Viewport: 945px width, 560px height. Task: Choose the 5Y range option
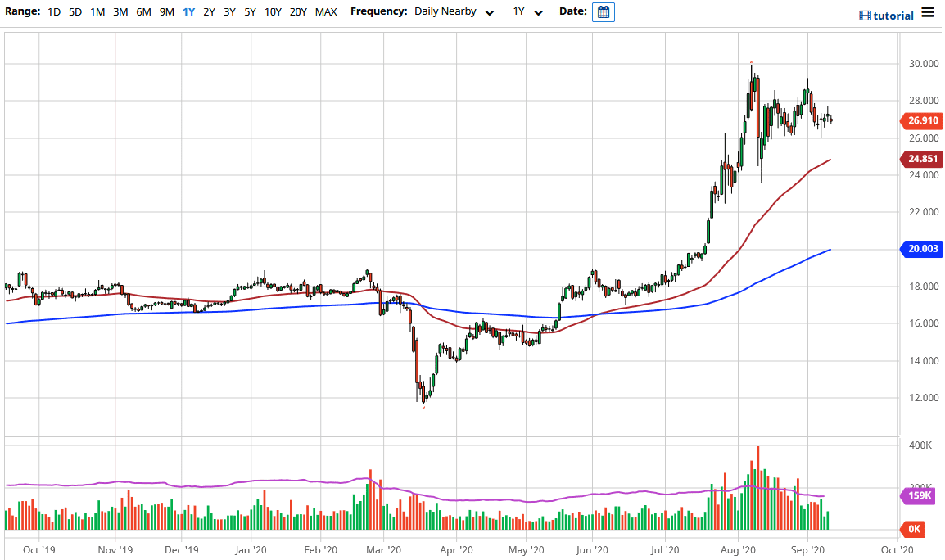[x=251, y=12]
